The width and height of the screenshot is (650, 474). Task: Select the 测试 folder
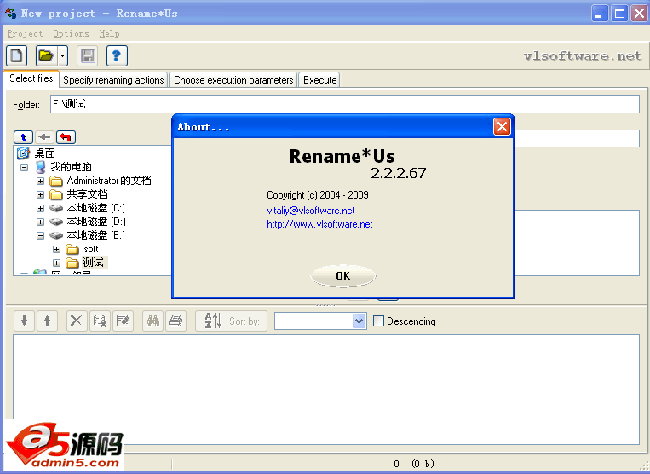[x=95, y=262]
